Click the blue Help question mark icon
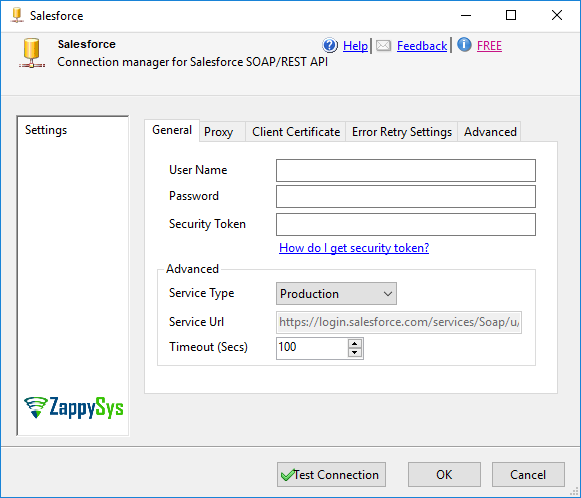The width and height of the screenshot is (581, 498). (x=330, y=45)
